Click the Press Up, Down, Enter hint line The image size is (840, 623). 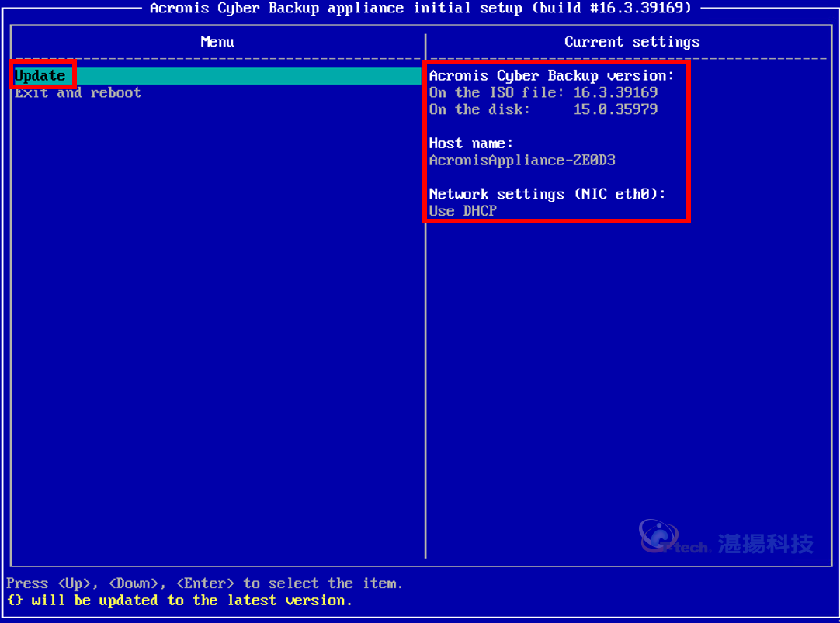point(205,583)
